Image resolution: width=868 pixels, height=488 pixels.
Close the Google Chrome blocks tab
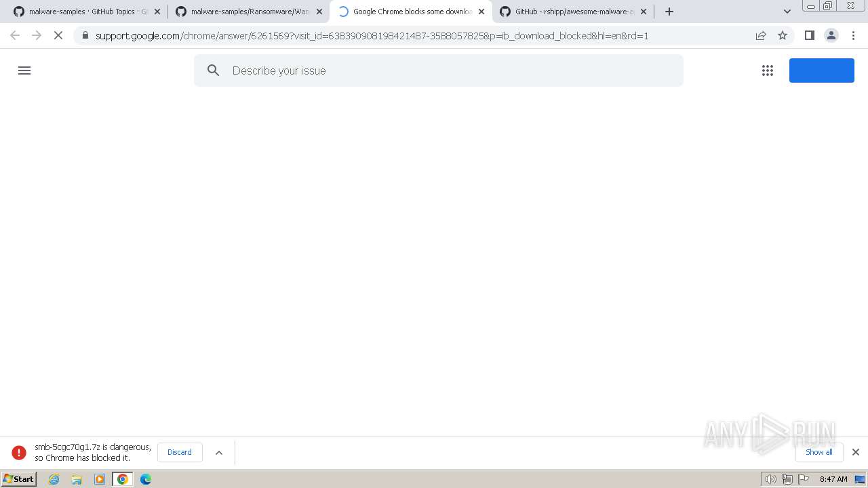pos(481,12)
